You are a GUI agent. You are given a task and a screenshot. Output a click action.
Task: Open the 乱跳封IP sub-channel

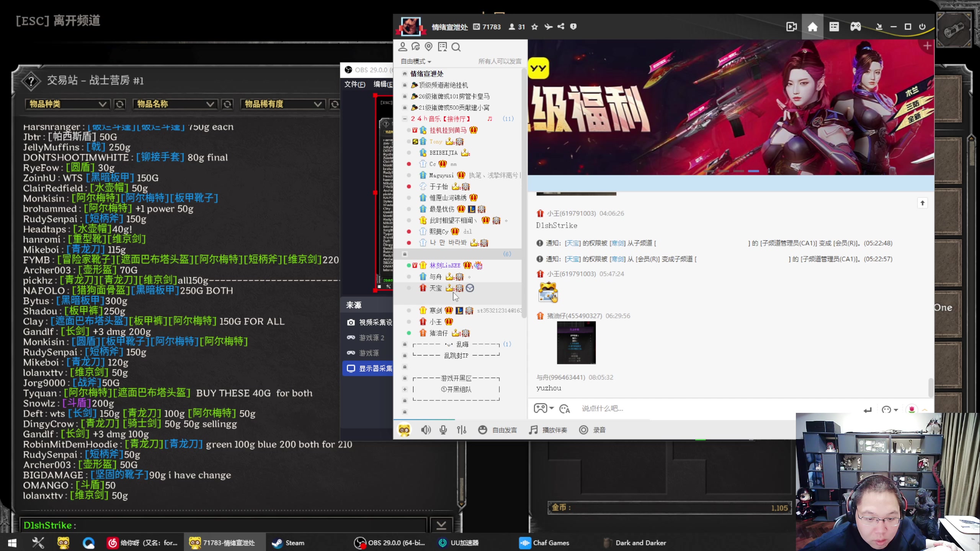(x=456, y=356)
